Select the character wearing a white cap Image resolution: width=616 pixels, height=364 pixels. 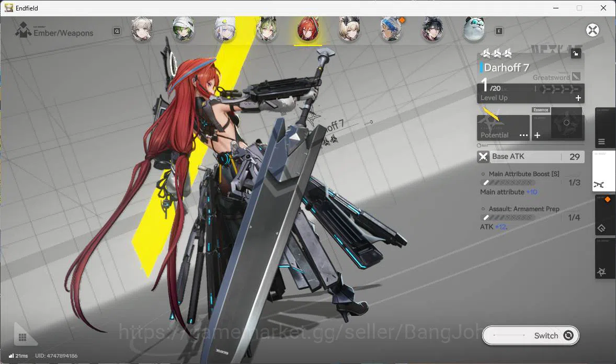point(225,29)
